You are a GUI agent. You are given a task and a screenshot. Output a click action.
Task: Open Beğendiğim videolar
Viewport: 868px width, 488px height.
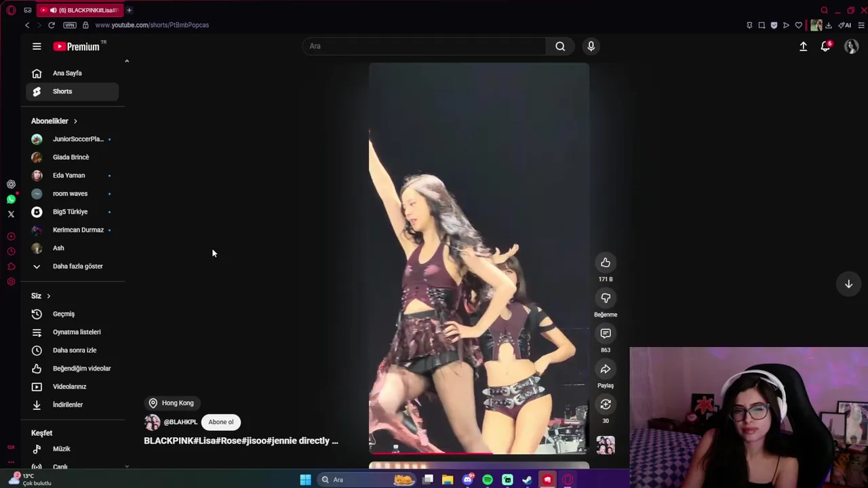pos(72,369)
